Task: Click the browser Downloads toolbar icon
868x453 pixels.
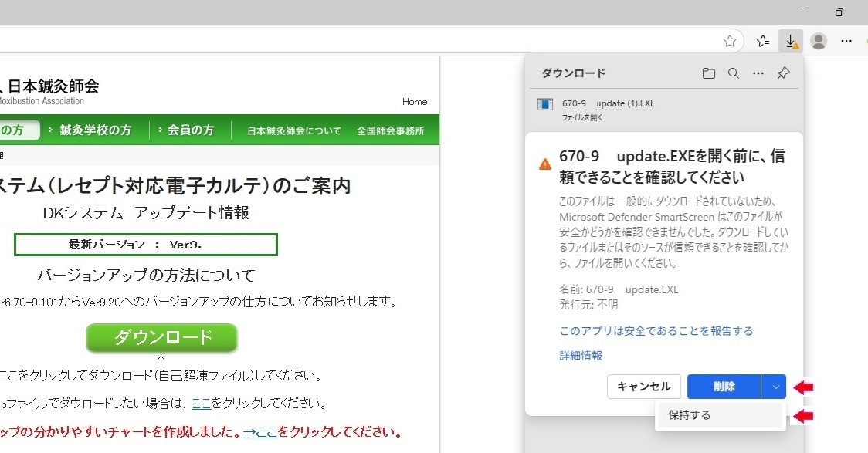Action: coord(791,41)
